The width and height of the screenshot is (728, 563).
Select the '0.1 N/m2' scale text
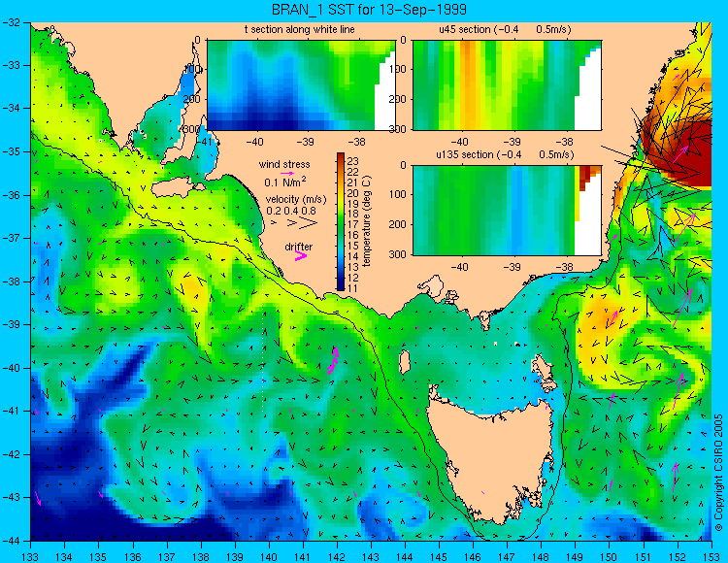(284, 182)
